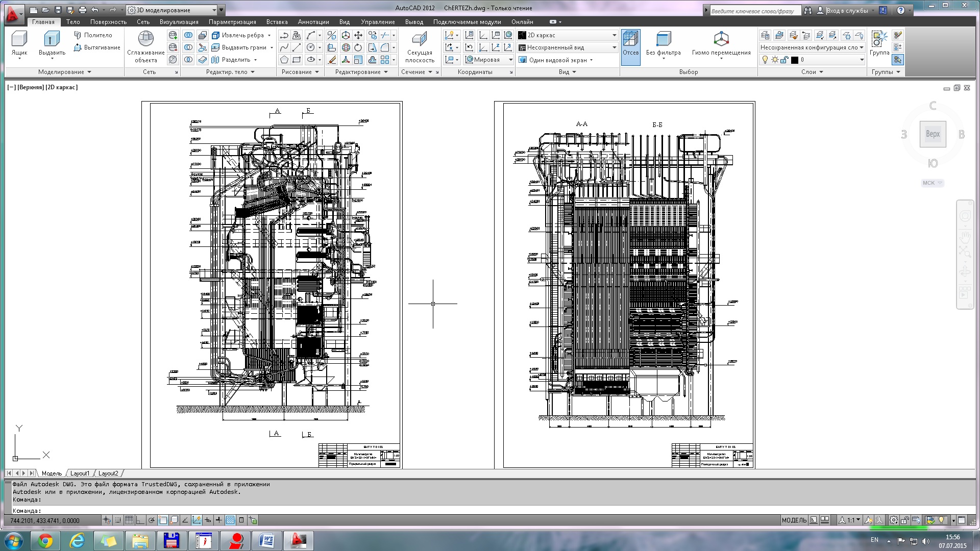Expand the 2D каркас visual style dropdown
Screen dimensions: 980x551
tap(612, 35)
